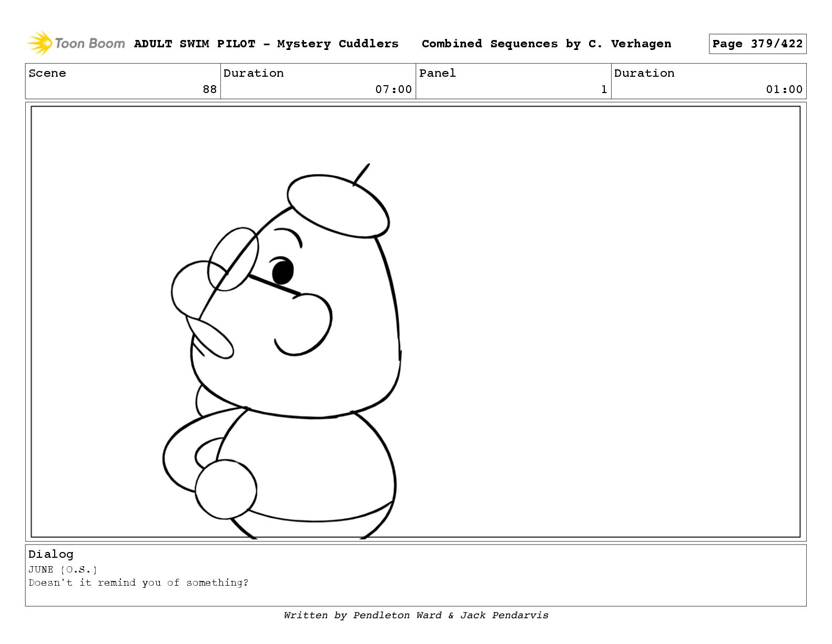
Task: Click 'Combined Sequences by C. Verhagen' text
Action: [546, 44]
